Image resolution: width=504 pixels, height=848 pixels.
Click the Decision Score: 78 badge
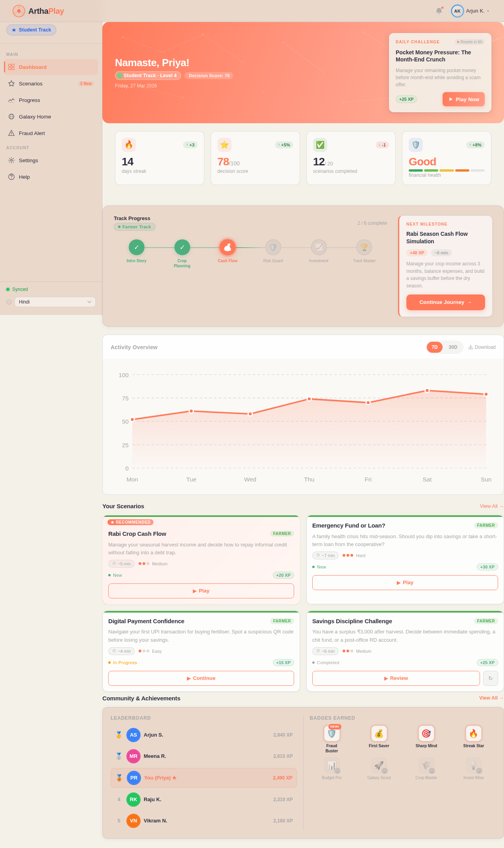click(x=209, y=76)
